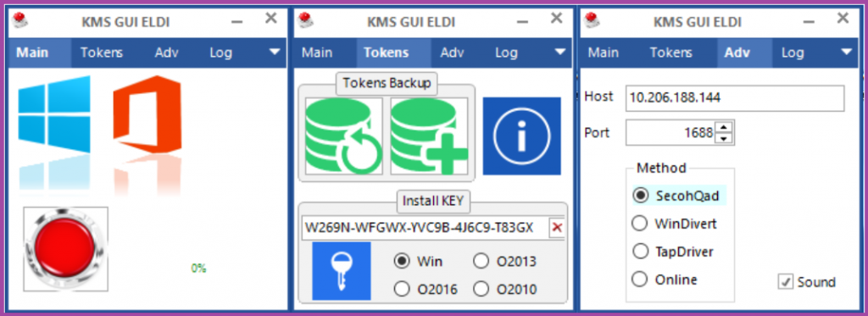Choose the WinDivert method

tap(674, 224)
